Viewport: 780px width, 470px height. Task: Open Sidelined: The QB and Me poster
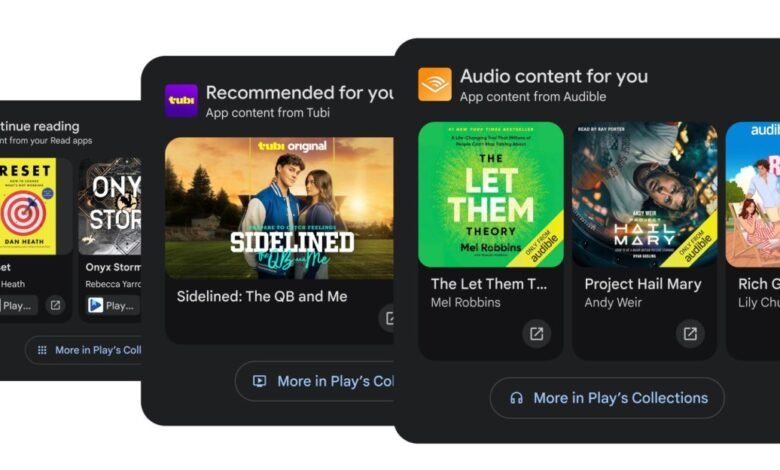coord(280,208)
